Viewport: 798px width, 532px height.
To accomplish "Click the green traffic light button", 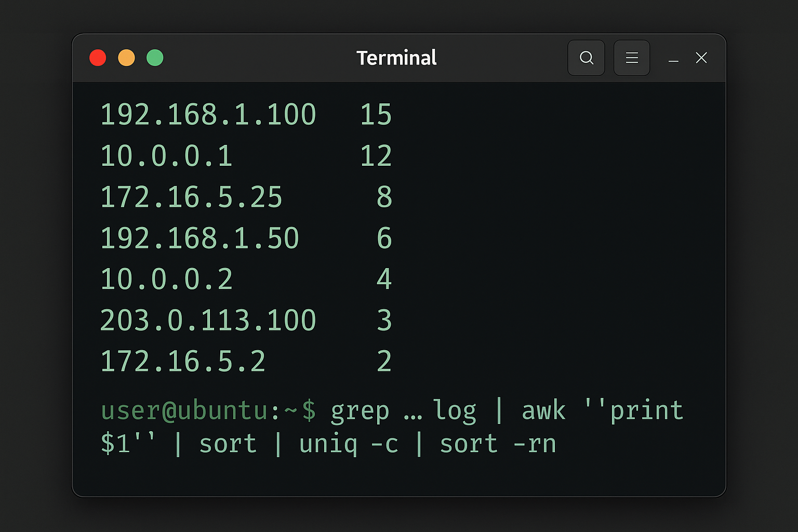I will 155,58.
